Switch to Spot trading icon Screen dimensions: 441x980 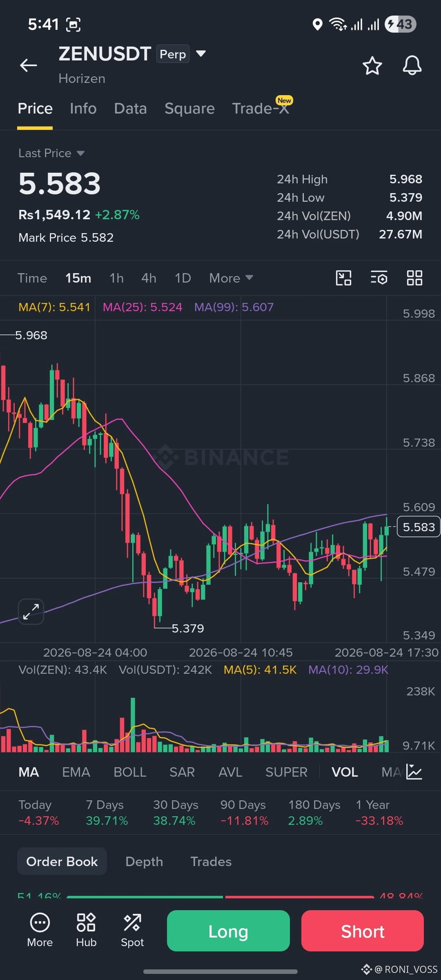[x=132, y=930]
